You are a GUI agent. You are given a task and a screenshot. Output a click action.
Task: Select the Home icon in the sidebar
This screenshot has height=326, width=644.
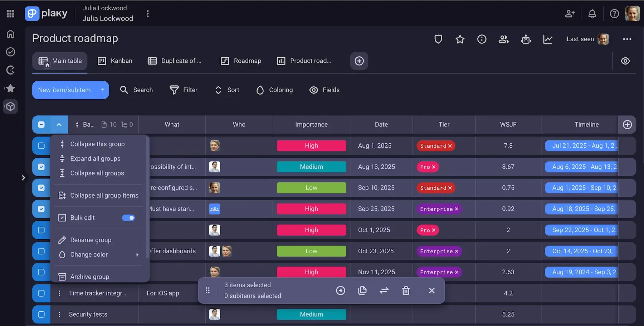[10, 34]
